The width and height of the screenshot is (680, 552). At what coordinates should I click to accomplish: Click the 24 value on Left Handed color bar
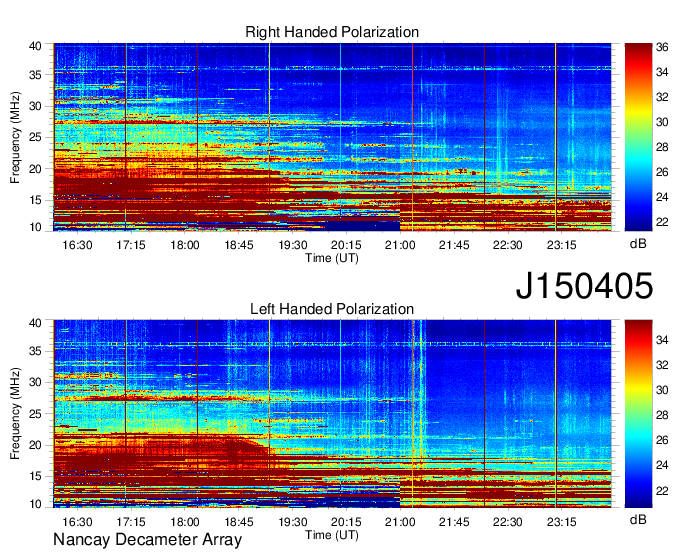(x=662, y=465)
